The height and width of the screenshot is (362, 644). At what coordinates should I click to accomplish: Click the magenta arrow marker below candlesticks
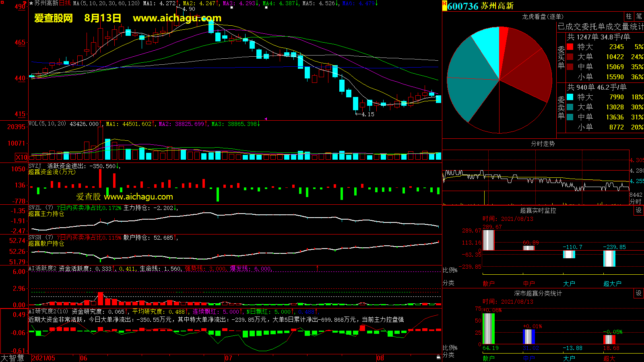click(266, 119)
